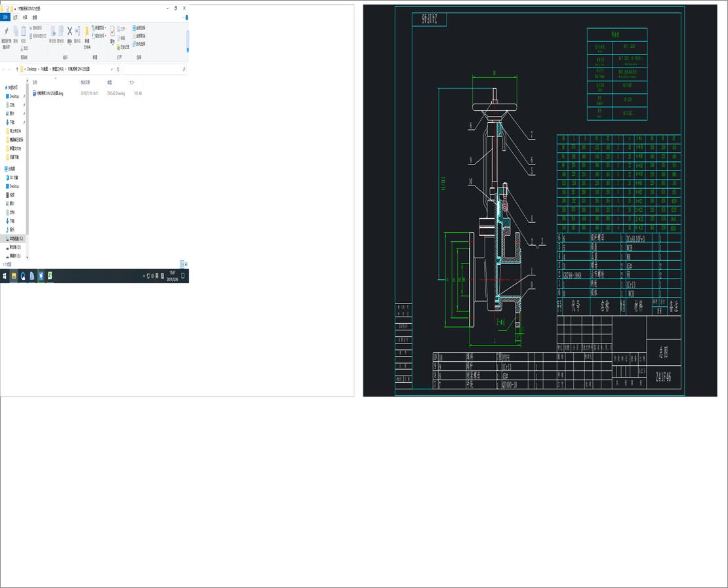
Task: Switch to the View ribbon tab
Action: (x=35, y=17)
